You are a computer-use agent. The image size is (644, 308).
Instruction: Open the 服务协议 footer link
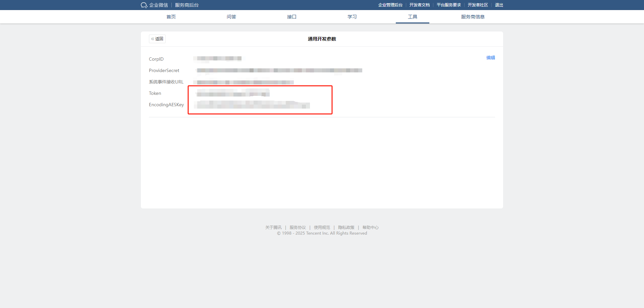click(x=298, y=228)
